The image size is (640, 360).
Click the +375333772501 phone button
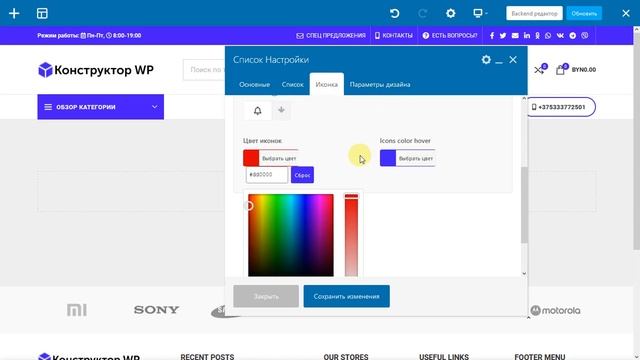tap(562, 107)
